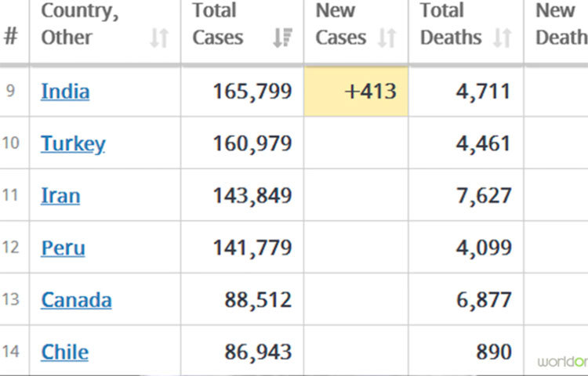This screenshot has height=376, width=588.
Task: Click Peru's total deaths value 4,099
Action: [483, 248]
